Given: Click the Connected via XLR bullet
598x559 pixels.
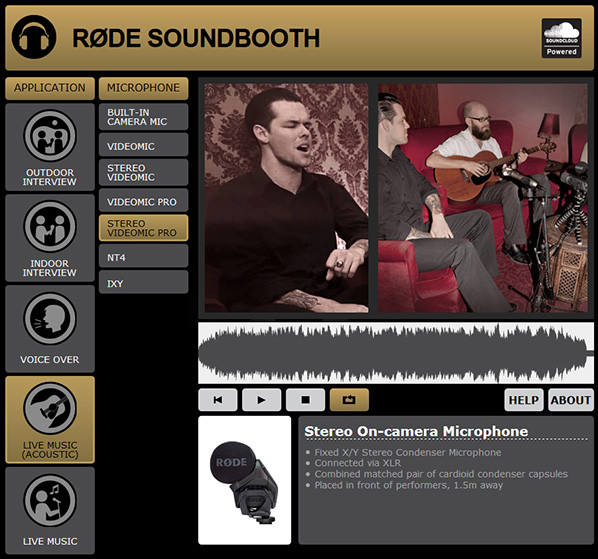Looking at the screenshot, I should click(357, 463).
